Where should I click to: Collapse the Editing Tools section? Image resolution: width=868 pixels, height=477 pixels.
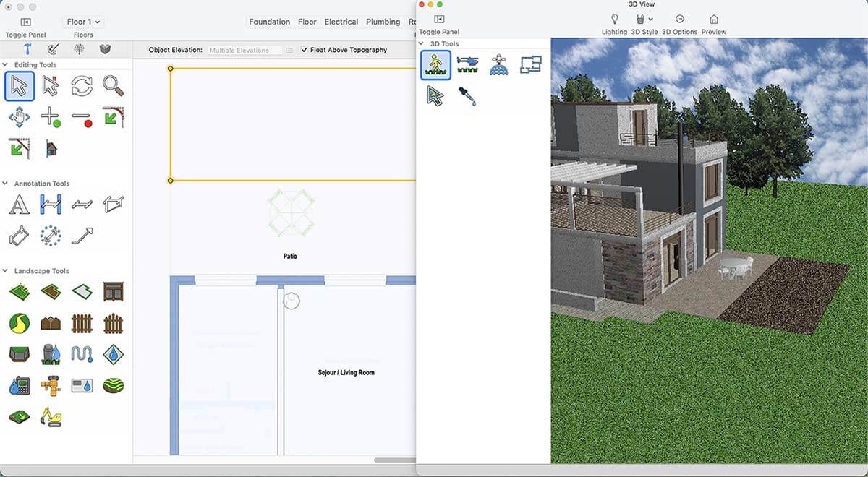(6, 65)
